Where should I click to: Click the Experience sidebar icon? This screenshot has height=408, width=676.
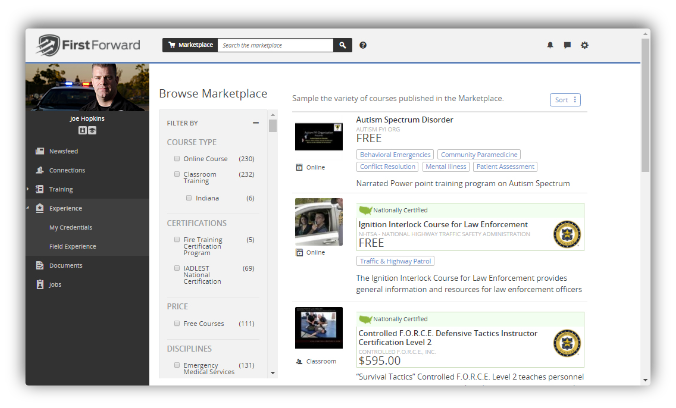pyautogui.click(x=40, y=208)
